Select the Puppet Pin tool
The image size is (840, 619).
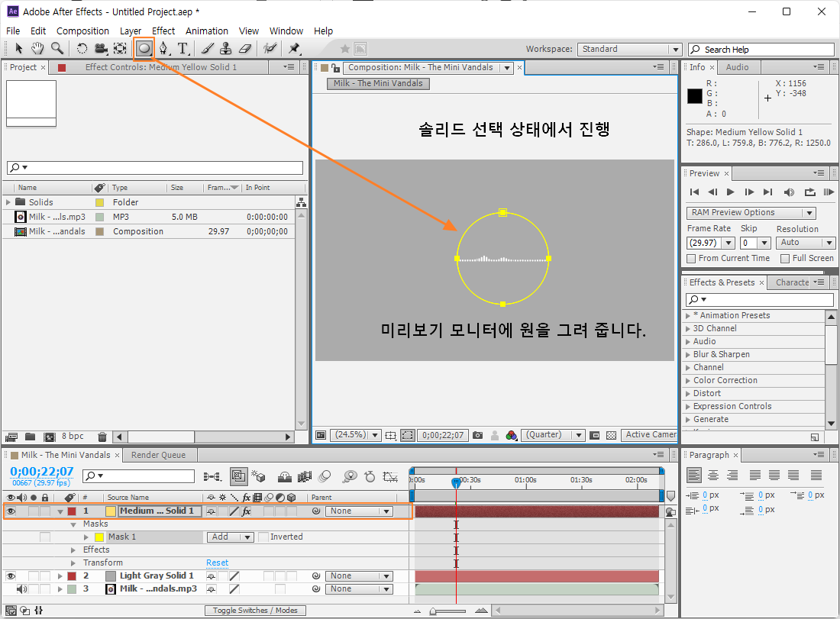point(294,49)
